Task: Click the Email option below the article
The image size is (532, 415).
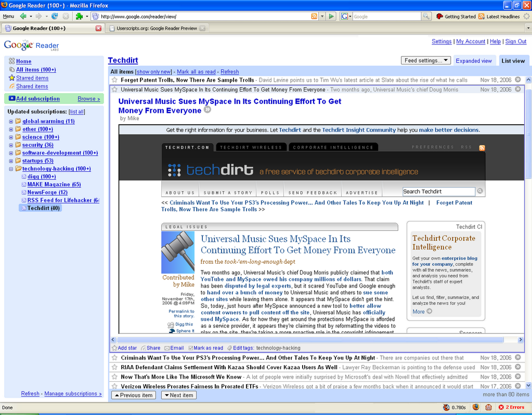Action: coord(174,348)
